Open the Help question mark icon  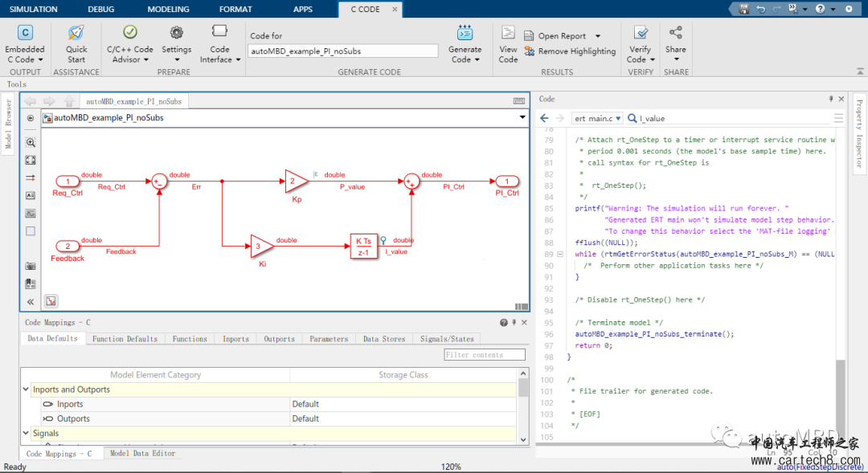[820, 9]
